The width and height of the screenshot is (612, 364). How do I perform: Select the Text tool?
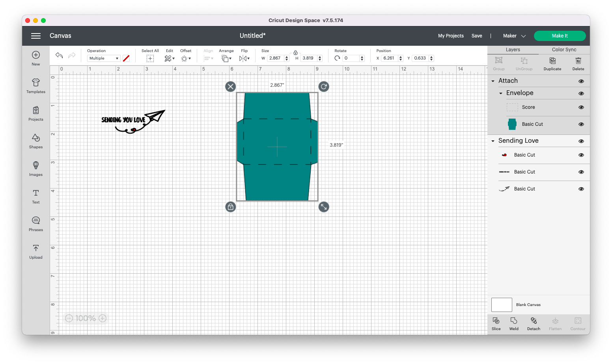tap(35, 196)
